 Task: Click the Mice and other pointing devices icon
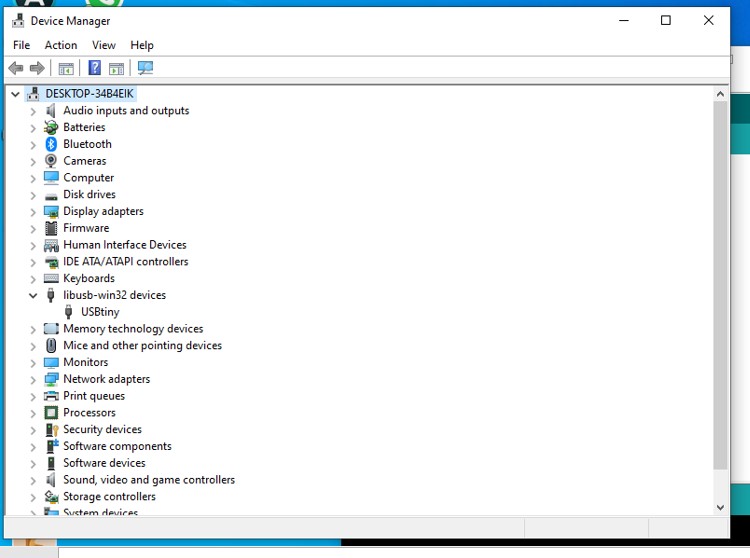pos(51,345)
